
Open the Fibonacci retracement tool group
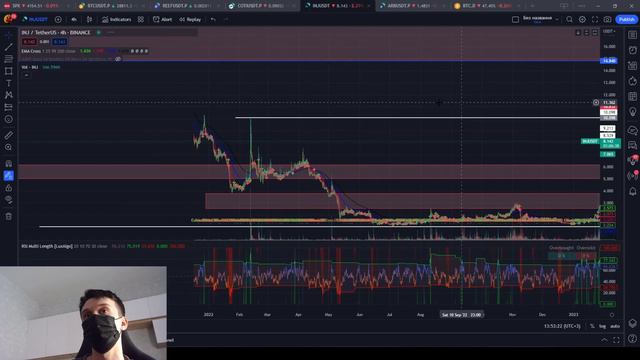coord(9,59)
